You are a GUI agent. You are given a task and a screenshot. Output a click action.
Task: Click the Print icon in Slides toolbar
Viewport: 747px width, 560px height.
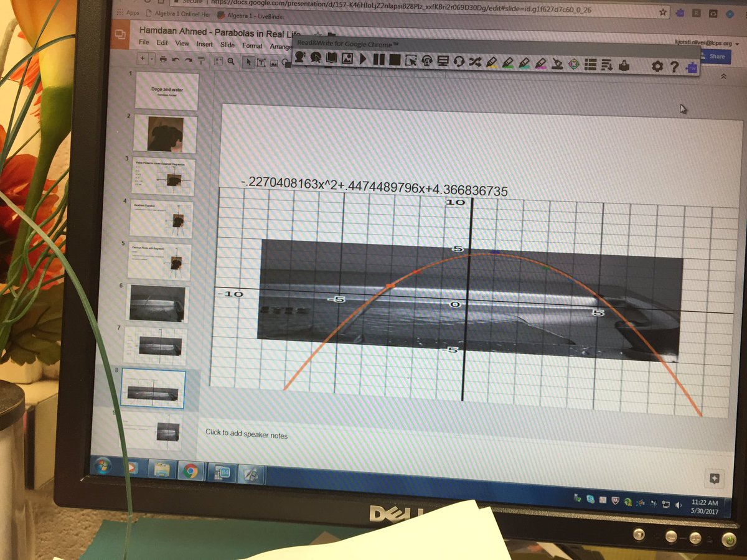[162, 59]
